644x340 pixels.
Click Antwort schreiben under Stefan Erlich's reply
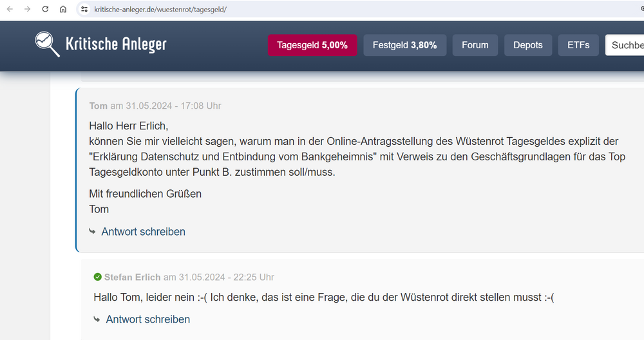[148, 319]
